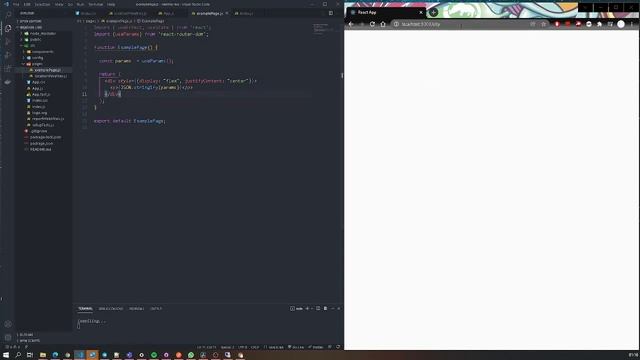This screenshot has height=360, width=640.
Task: Open a new Chrome tab
Action: click(433, 12)
